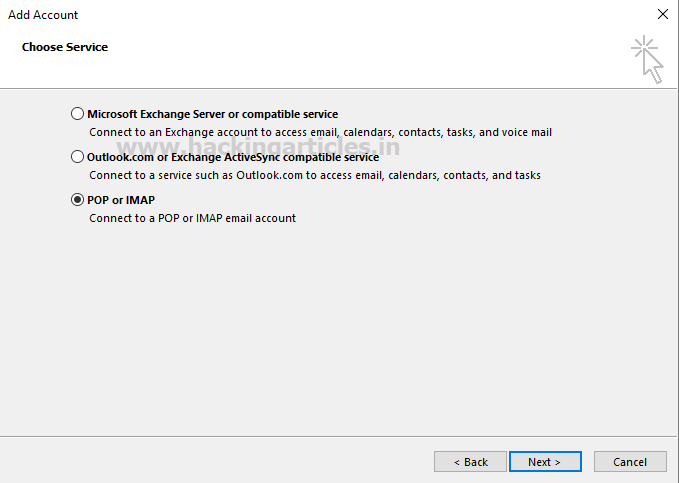Click the horizontal separator line above the buttons

340,436
